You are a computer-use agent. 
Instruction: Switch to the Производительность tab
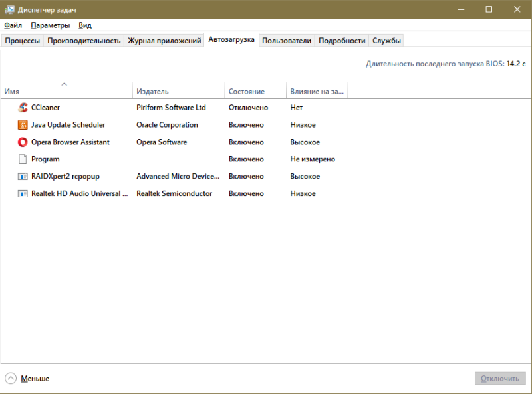[x=84, y=41]
